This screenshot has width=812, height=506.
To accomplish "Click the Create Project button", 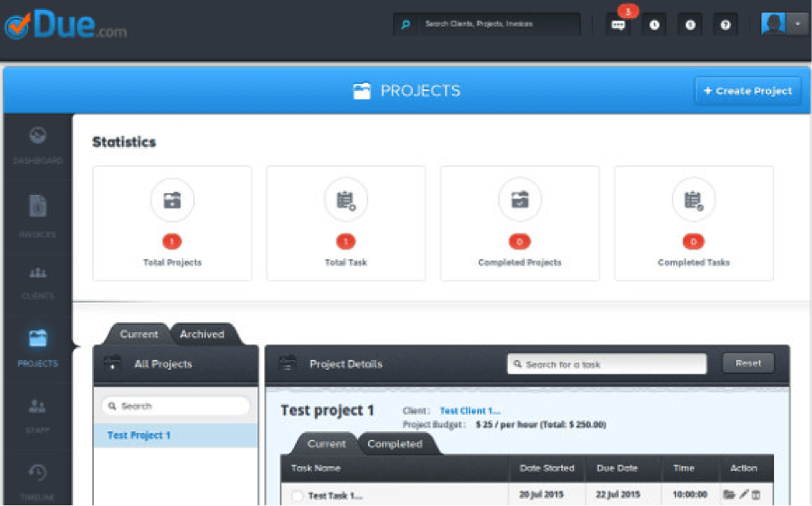I will click(x=747, y=91).
